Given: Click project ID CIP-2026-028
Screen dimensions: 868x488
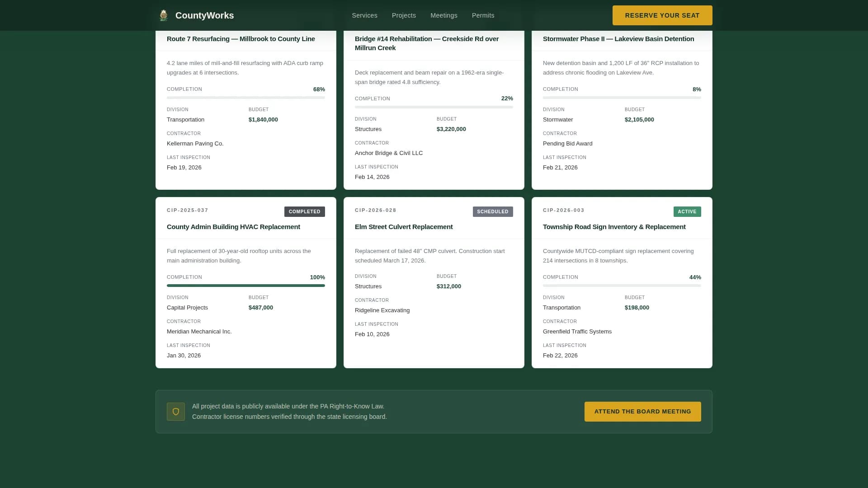Looking at the screenshot, I should coord(376,210).
